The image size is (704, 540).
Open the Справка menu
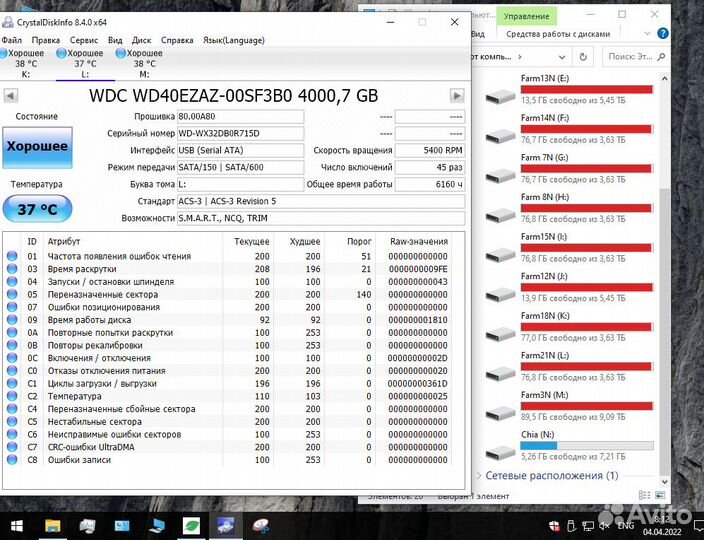click(x=177, y=40)
